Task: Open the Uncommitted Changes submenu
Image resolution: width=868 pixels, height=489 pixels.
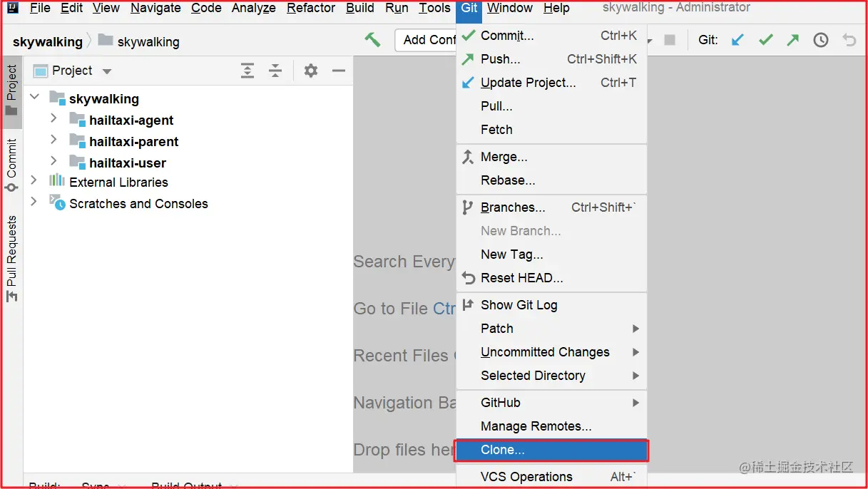Action: 551,352
